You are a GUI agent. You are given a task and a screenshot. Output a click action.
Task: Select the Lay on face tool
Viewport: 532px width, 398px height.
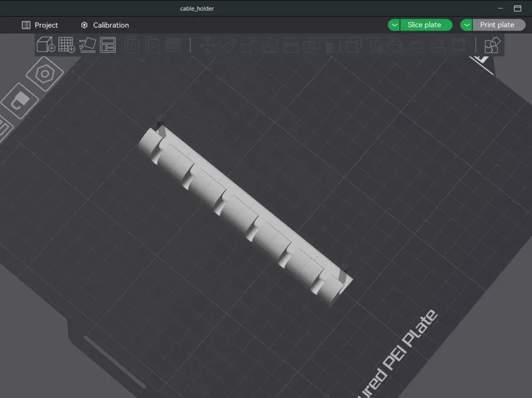coord(270,45)
